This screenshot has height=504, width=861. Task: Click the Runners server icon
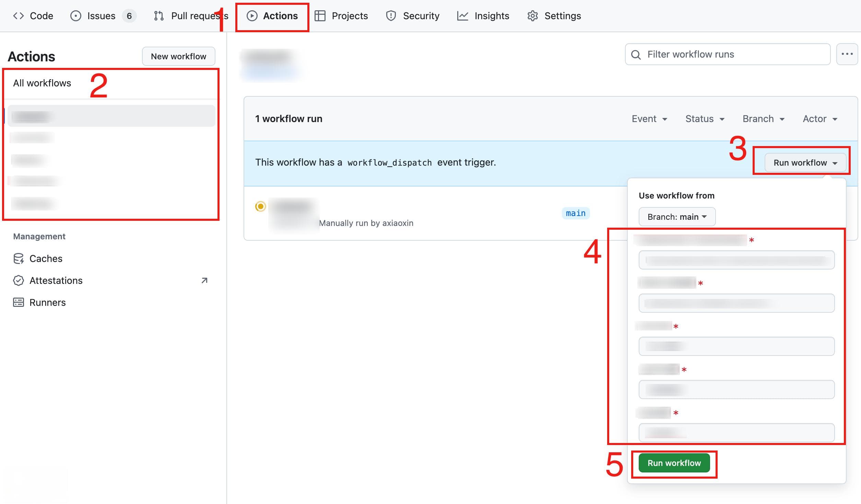(x=19, y=302)
